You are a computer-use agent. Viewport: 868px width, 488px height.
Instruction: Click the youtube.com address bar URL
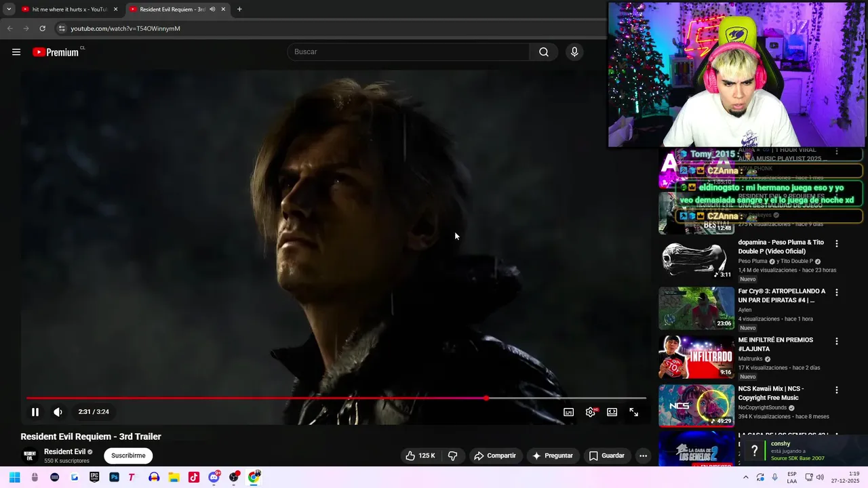[125, 28]
